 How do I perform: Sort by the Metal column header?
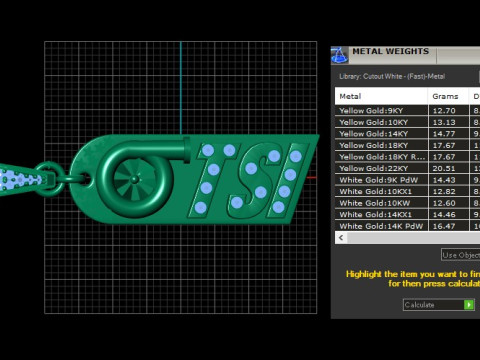point(381,96)
